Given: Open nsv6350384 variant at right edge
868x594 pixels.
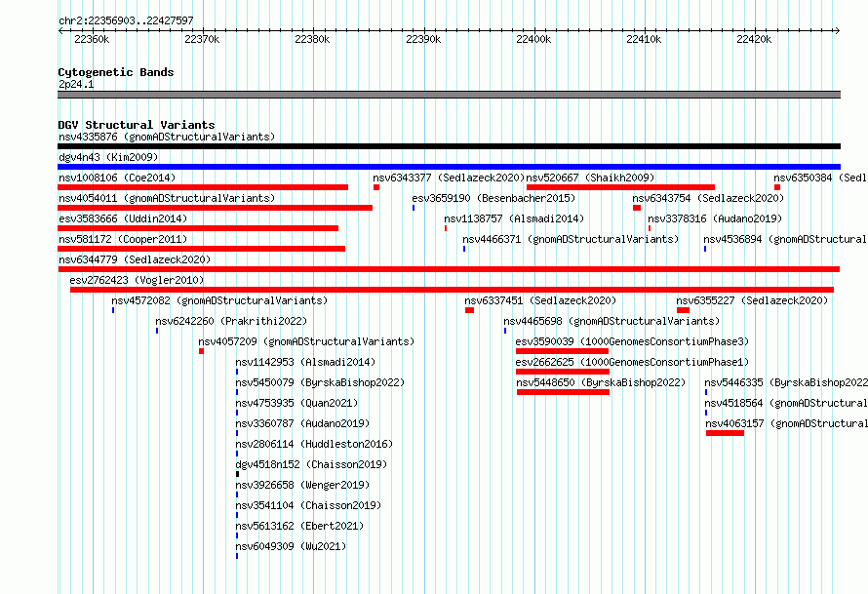Looking at the screenshot, I should (820, 178).
